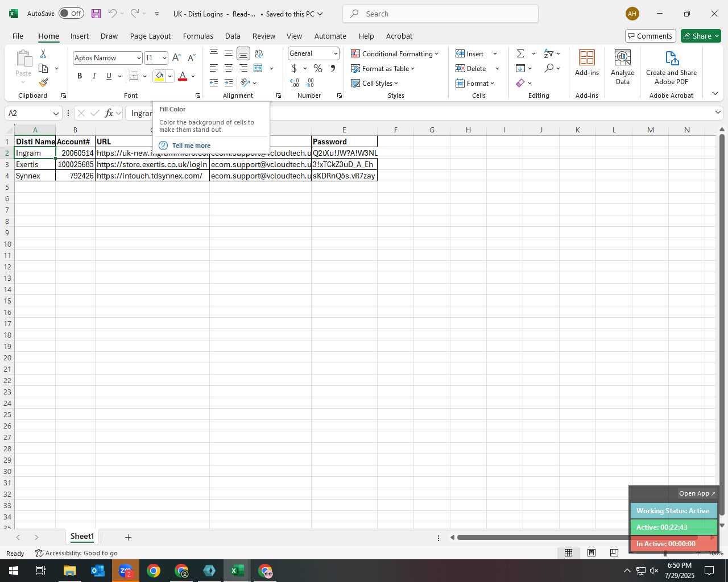
Task: Open the Name Box dropdown arrow
Action: click(x=56, y=113)
